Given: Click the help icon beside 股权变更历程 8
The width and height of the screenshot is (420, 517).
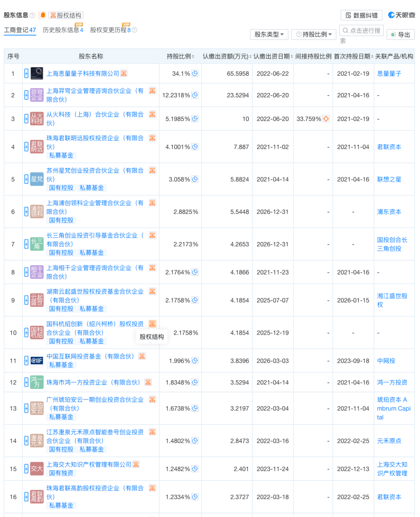Looking at the screenshot, I should (135, 30).
